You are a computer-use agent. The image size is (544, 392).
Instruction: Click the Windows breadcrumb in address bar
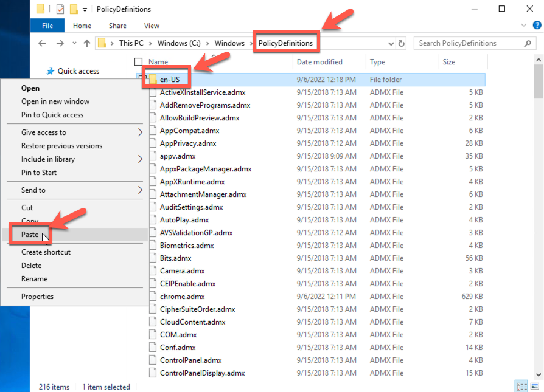[x=229, y=43]
